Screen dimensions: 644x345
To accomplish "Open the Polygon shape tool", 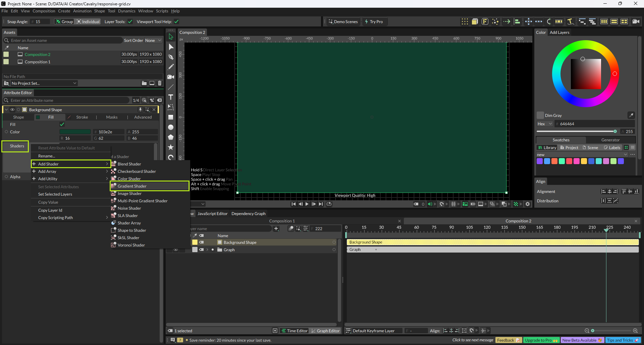I will click(x=171, y=137).
